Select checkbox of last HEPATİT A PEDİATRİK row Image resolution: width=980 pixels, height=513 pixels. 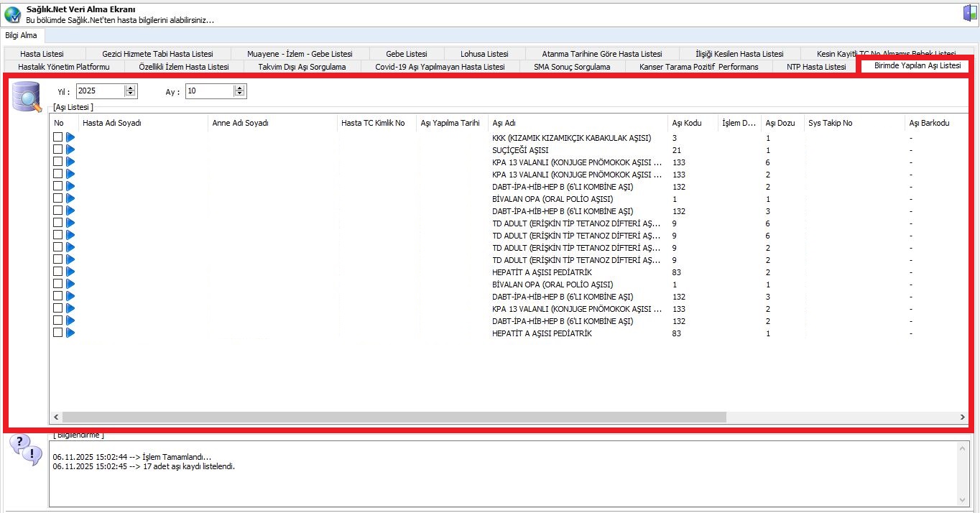coord(58,333)
